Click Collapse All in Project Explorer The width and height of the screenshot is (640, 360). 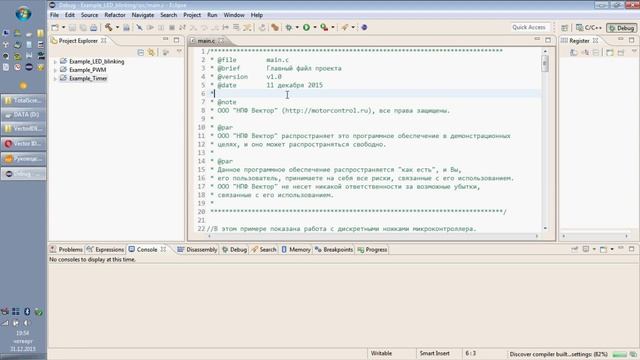[x=140, y=52]
